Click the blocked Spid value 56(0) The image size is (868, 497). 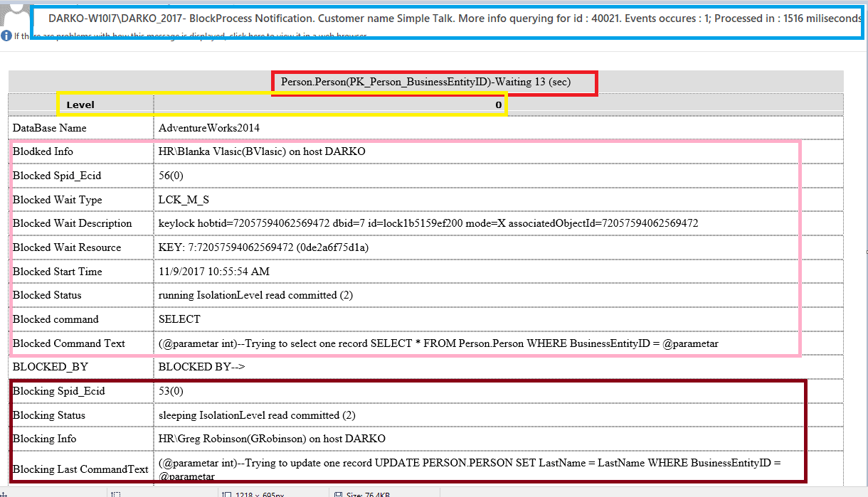coord(171,176)
